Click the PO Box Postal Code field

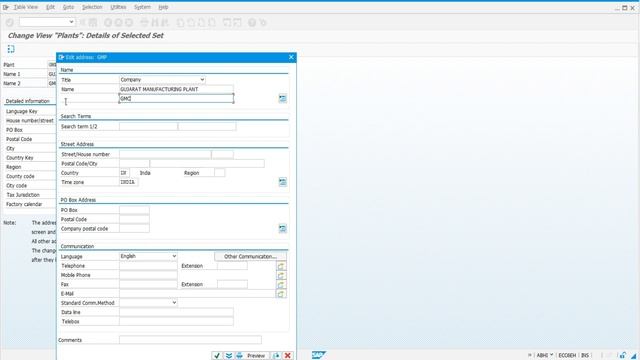[134, 220]
